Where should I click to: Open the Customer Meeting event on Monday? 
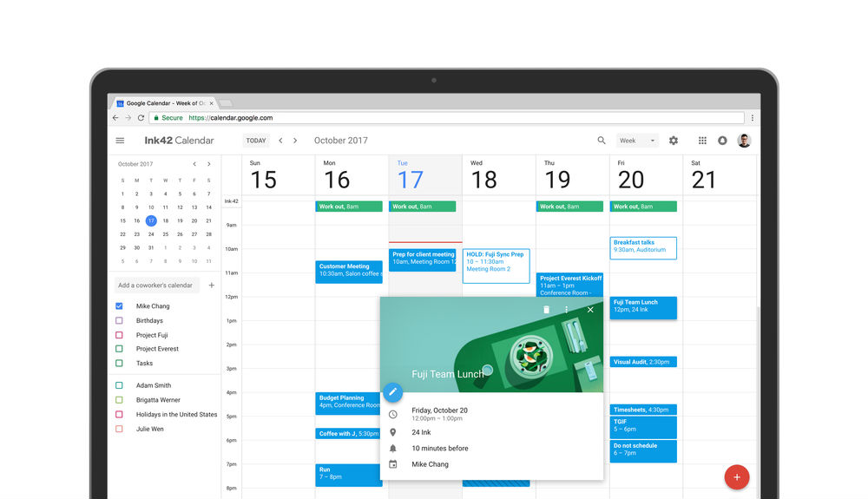point(348,271)
